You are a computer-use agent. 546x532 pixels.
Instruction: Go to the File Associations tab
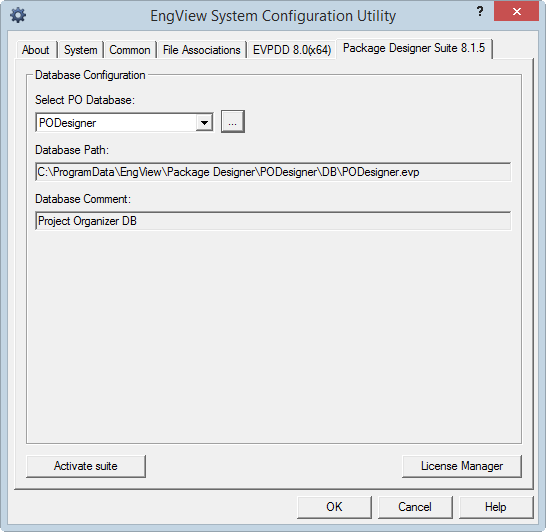pyautogui.click(x=202, y=50)
